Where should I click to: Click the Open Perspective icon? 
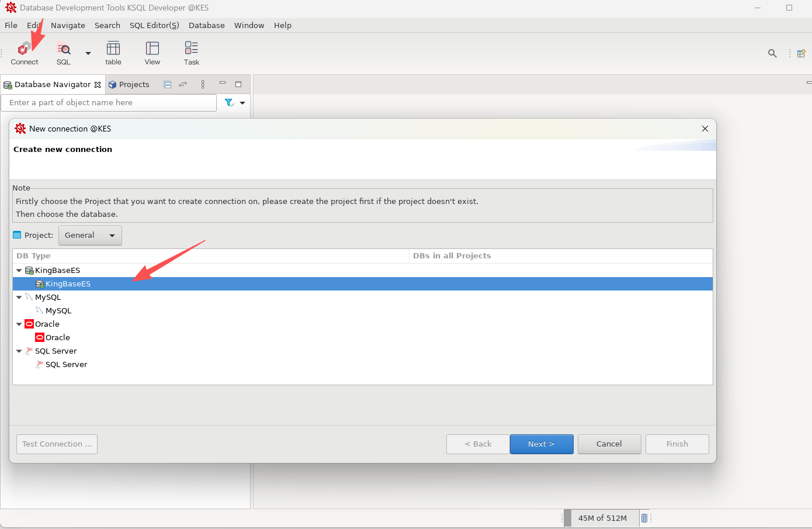coord(801,53)
